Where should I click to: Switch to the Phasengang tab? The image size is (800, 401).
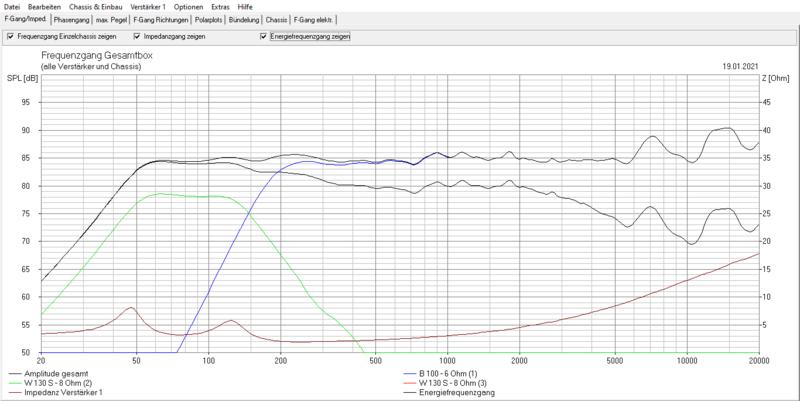click(71, 20)
